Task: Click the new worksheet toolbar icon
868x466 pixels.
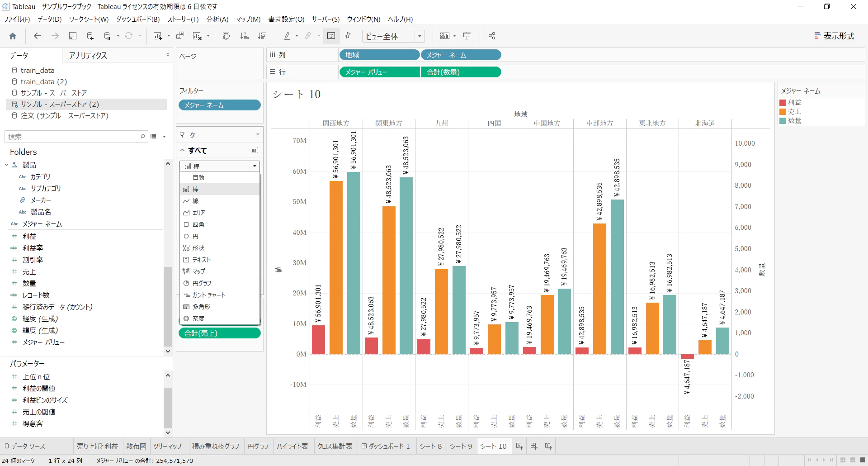Action: pos(158,36)
